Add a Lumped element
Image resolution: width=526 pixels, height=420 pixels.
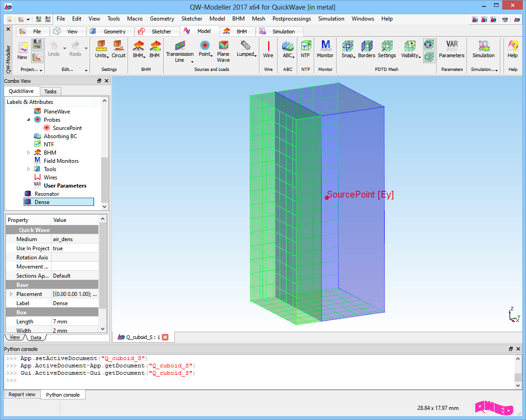pyautogui.click(x=247, y=49)
